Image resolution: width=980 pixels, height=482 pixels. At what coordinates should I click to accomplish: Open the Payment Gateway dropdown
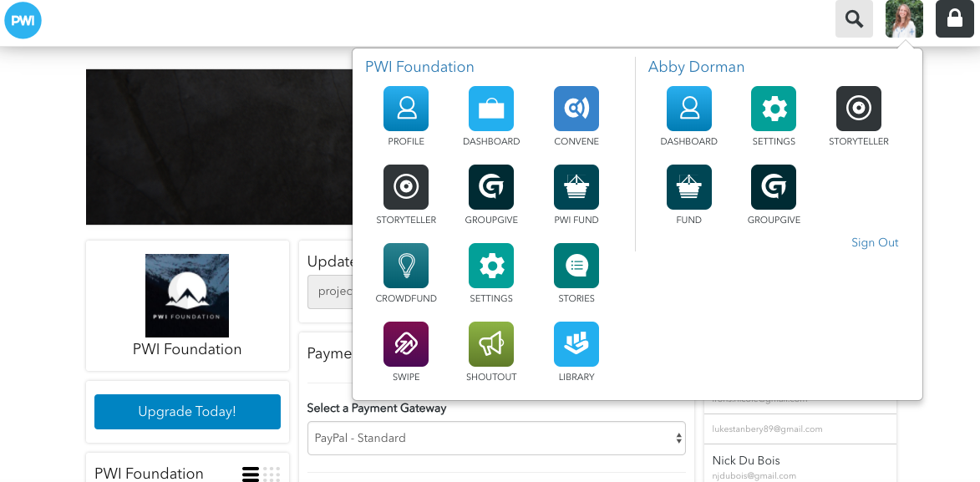[496, 439]
